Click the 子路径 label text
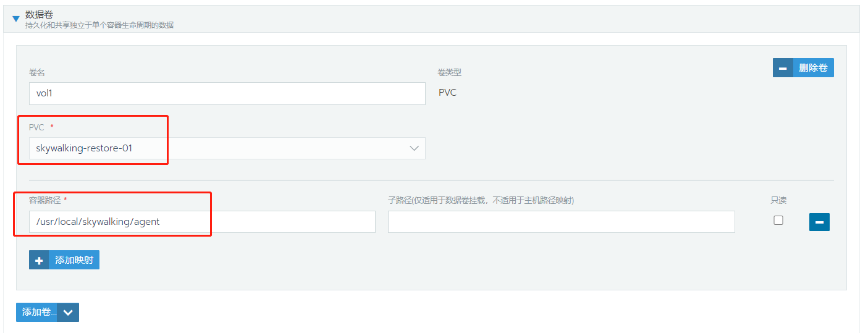 [x=481, y=200]
